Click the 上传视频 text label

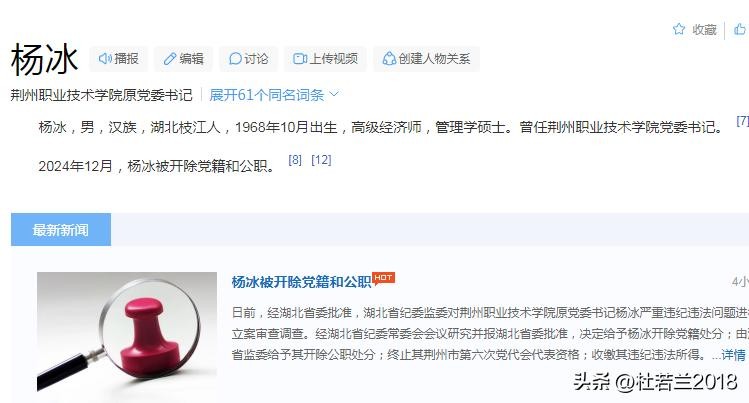click(x=333, y=59)
